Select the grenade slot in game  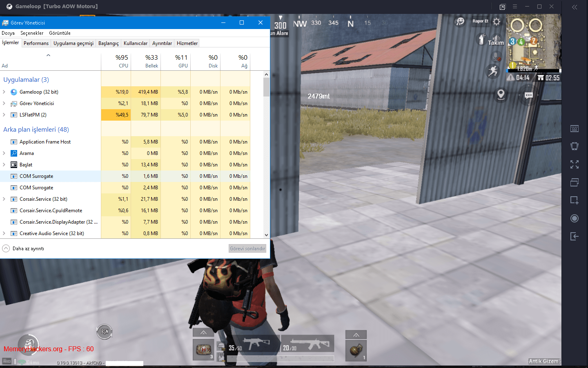point(356,350)
